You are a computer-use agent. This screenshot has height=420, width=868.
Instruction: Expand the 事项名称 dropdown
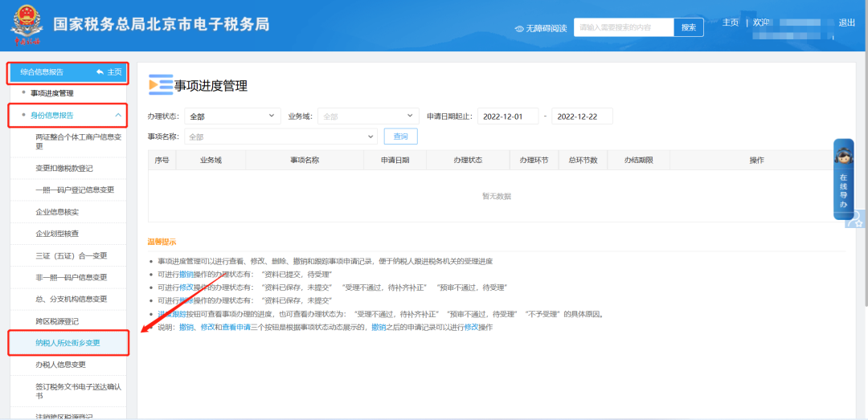tap(280, 137)
